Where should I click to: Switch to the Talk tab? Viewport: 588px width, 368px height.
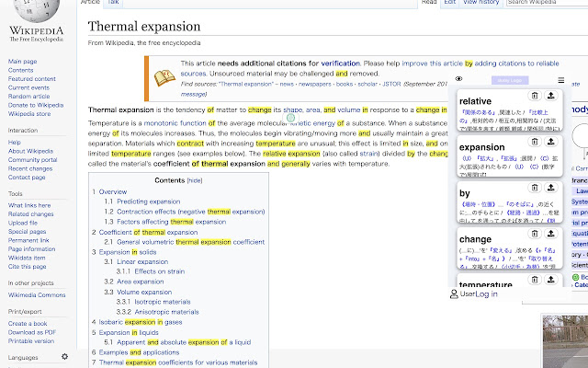[113, 2]
